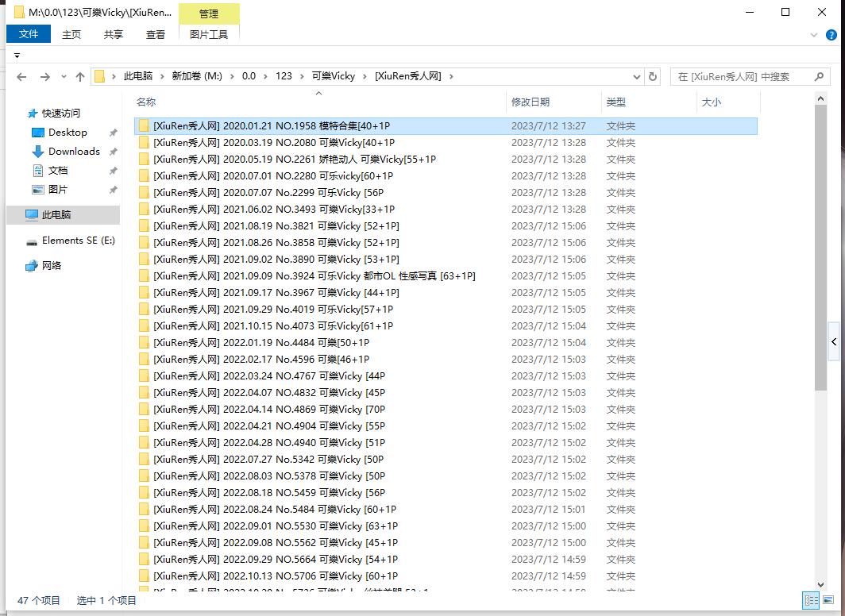Show the preview pane arrow handle
Screen dimensions: 845x616
(x=834, y=341)
